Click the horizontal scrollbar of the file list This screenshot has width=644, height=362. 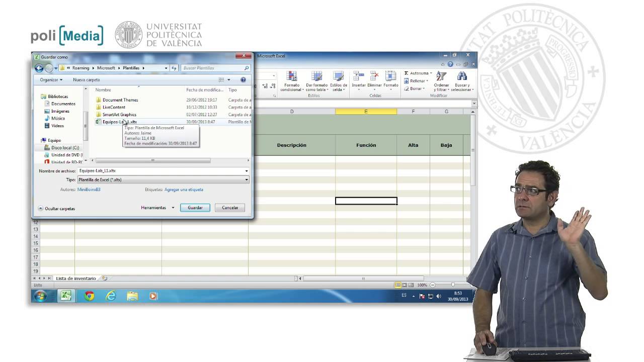coord(153,160)
